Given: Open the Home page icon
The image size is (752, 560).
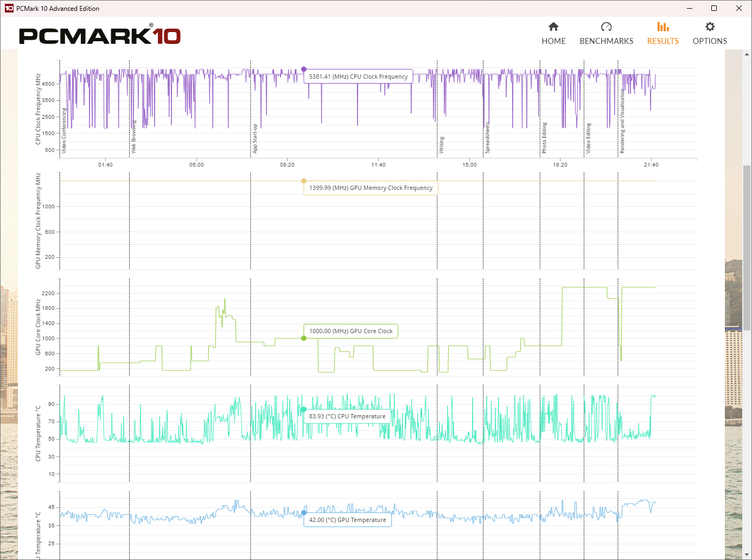Looking at the screenshot, I should (x=553, y=27).
